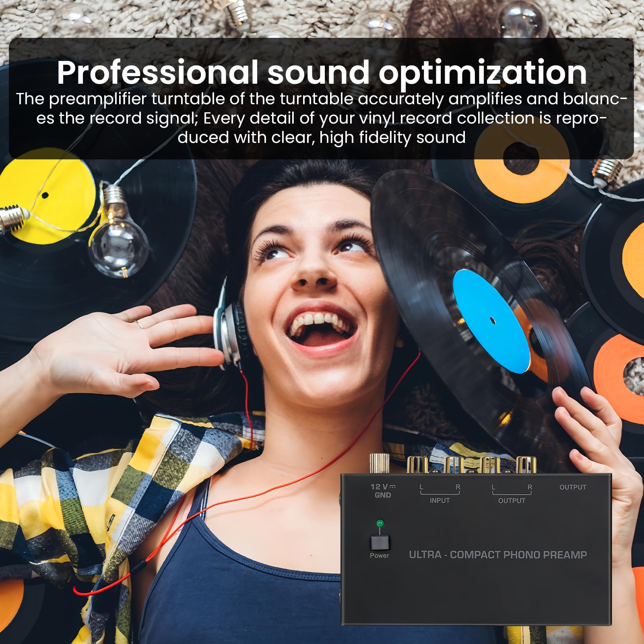Click the left INPUT RCA jack
Image resolution: width=644 pixels, height=644 pixels.
point(417,465)
